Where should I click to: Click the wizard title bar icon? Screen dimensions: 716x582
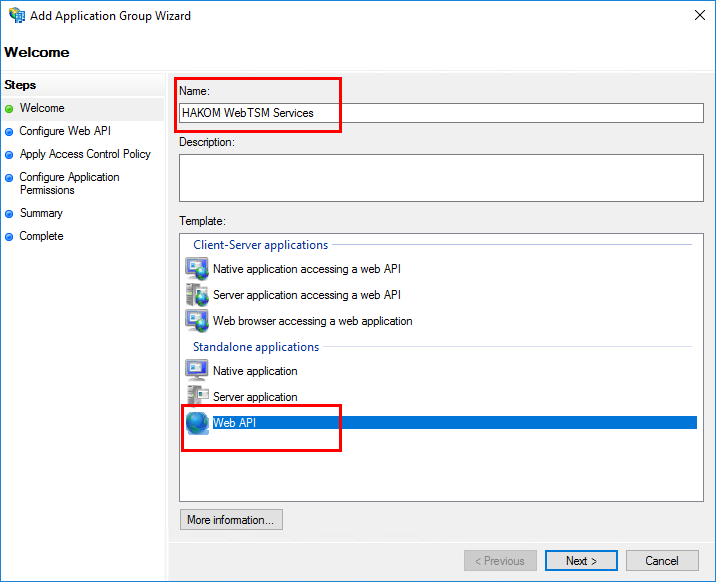tap(15, 16)
